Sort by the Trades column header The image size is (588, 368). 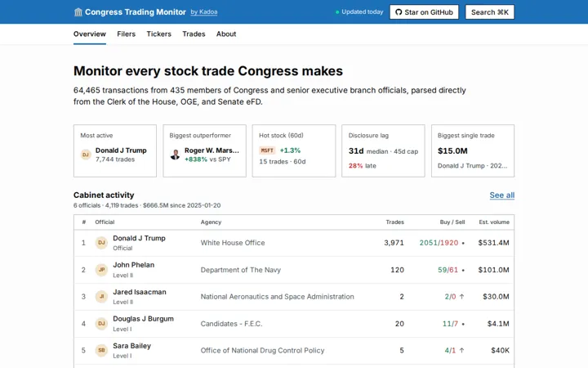pyautogui.click(x=395, y=222)
